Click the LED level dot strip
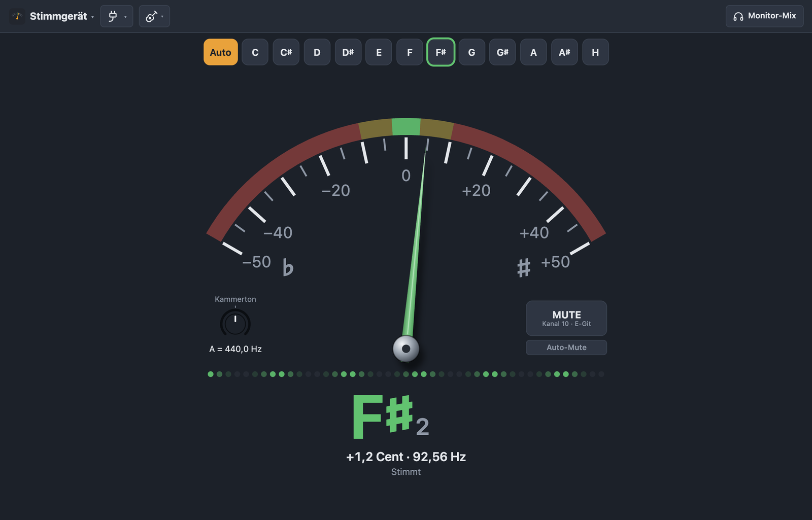812x520 pixels. pyautogui.click(x=406, y=374)
